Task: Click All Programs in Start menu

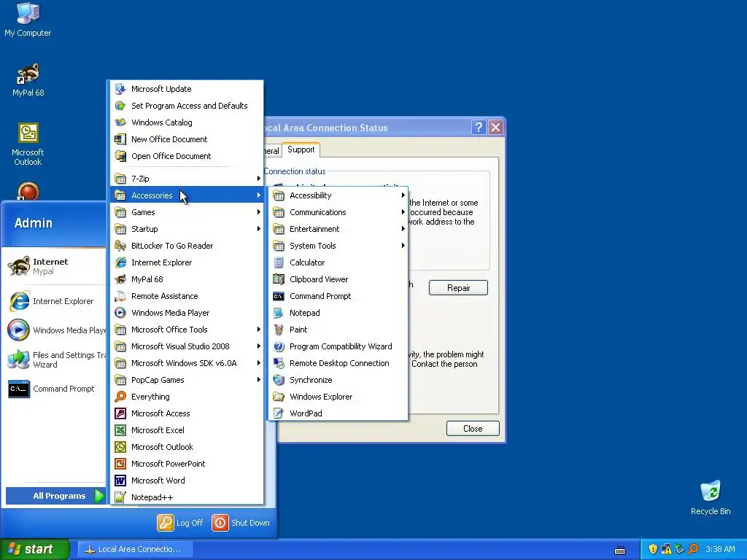Action: [x=55, y=496]
